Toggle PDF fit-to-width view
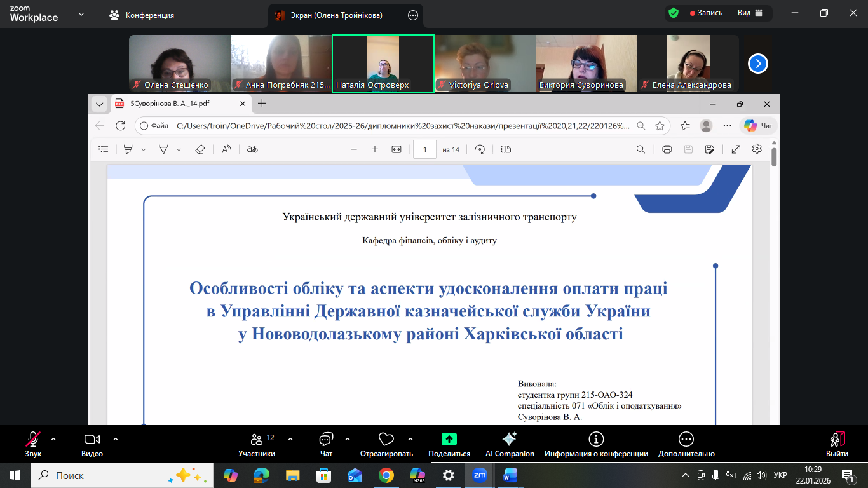This screenshot has height=488, width=868. pos(397,149)
